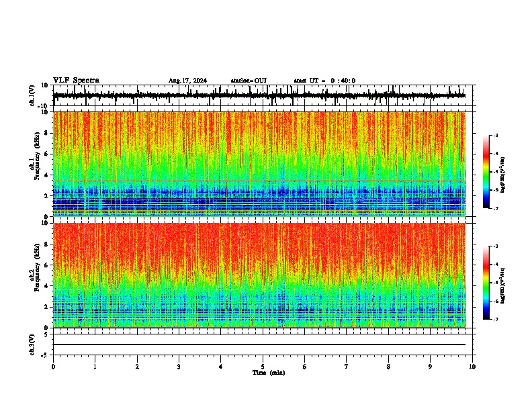Click time axis tick label 3
Viewport: 532px width, 411px height.
[179, 367]
